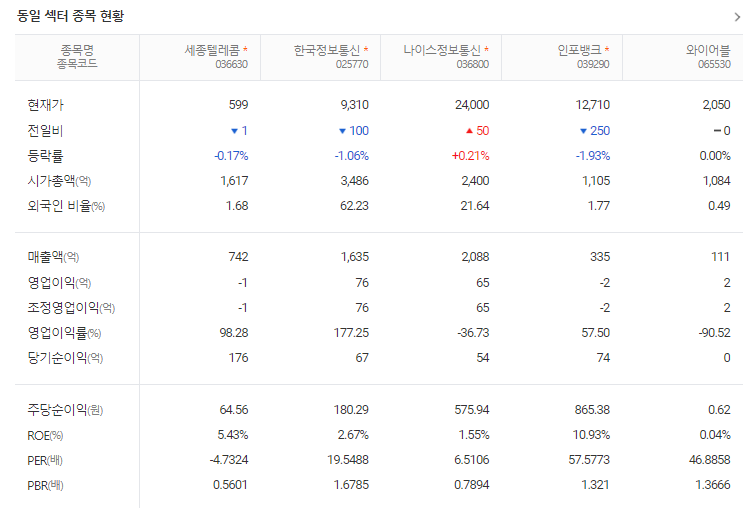Image resolution: width=746 pixels, height=508 pixels.
Task: Click the 등락률 row label
Action: pyautogui.click(x=45, y=156)
